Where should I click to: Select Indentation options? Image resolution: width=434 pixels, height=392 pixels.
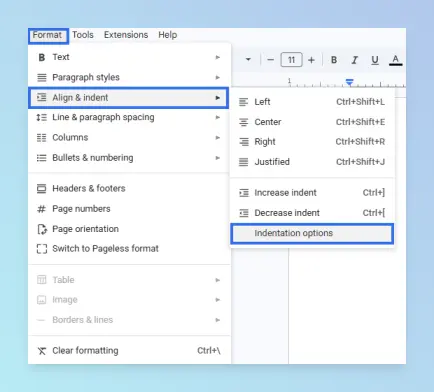pyautogui.click(x=312, y=233)
